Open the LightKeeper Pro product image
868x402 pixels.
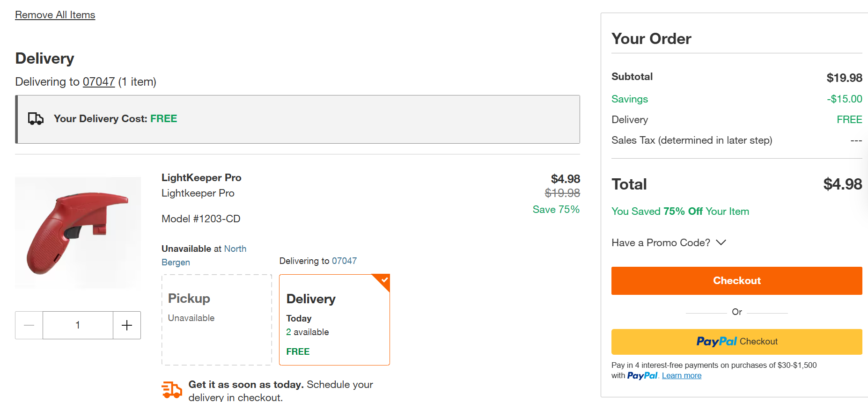(78, 233)
